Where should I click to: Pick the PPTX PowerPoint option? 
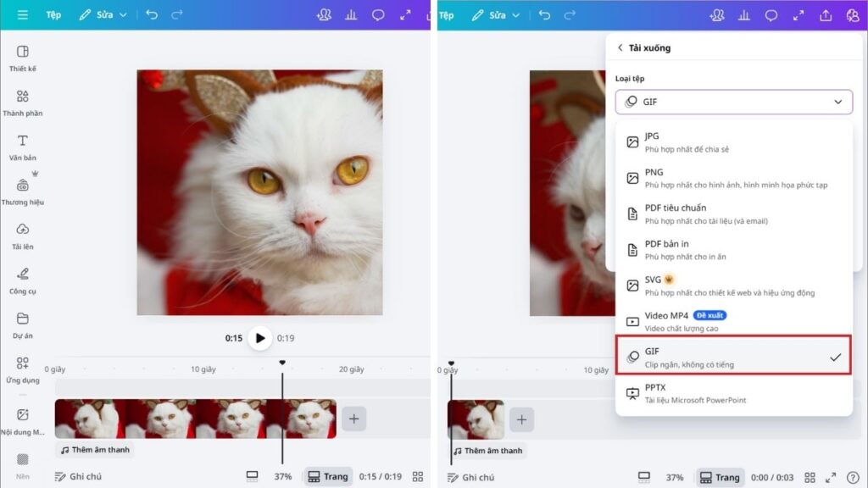[734, 393]
